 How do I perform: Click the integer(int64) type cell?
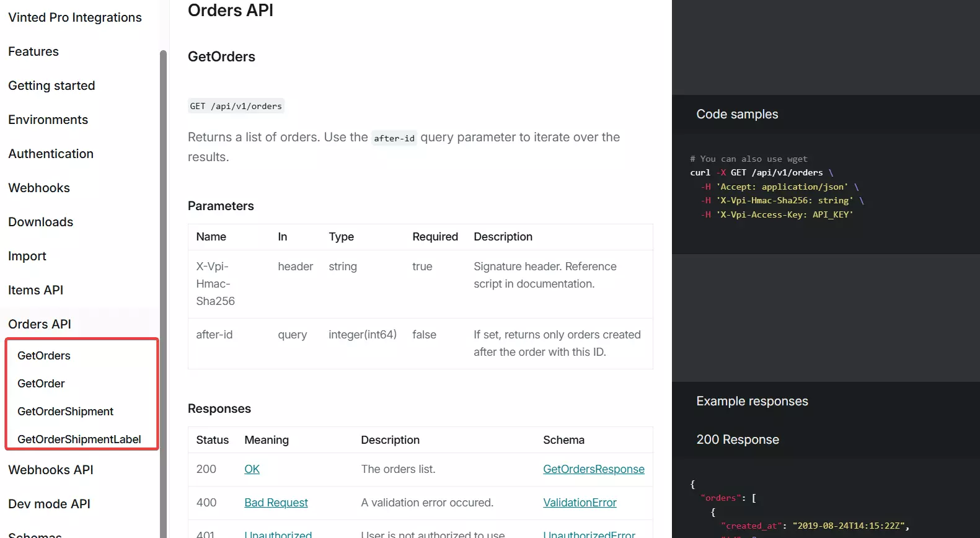(363, 335)
